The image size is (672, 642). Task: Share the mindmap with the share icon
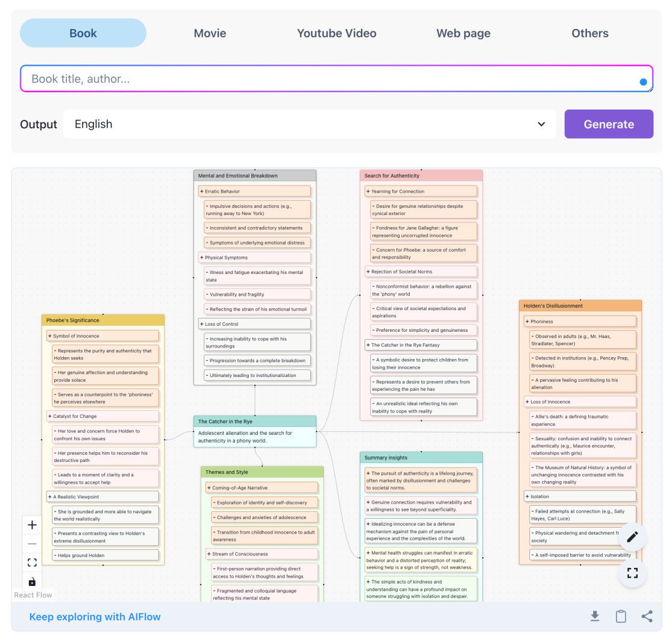coord(647,616)
